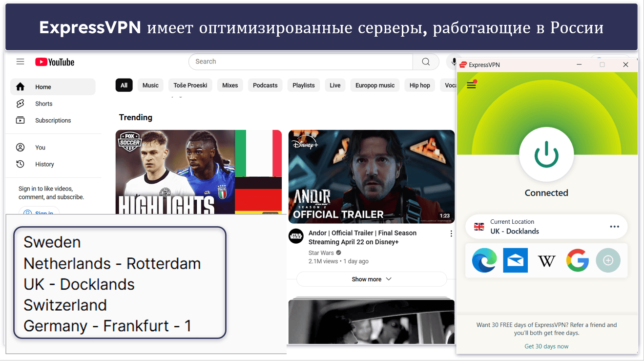Viewport: 644px width, 361px height.
Task: Select the Mixes filter chip
Action: click(230, 85)
